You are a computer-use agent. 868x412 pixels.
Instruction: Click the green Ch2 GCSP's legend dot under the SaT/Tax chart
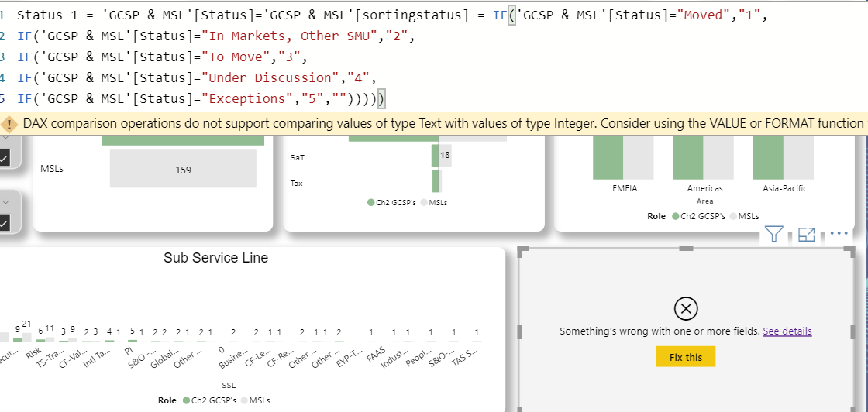click(x=371, y=202)
